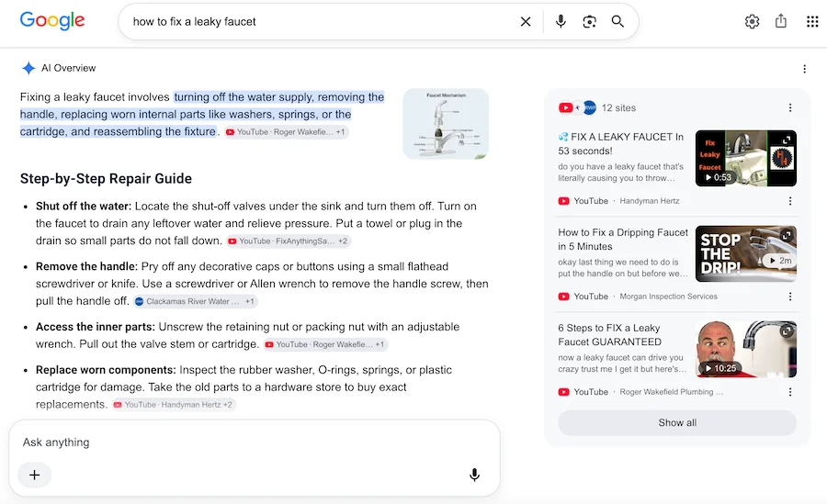Open the 12 sites panel three-dot menu
The image size is (827, 504).
(x=790, y=107)
